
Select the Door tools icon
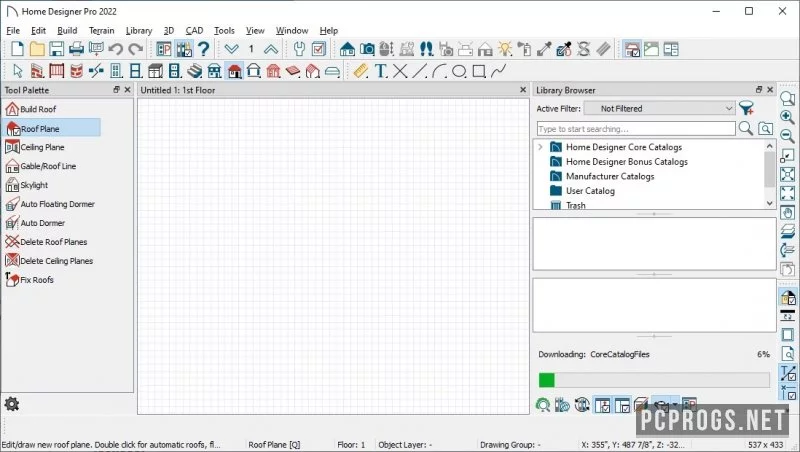click(x=116, y=71)
